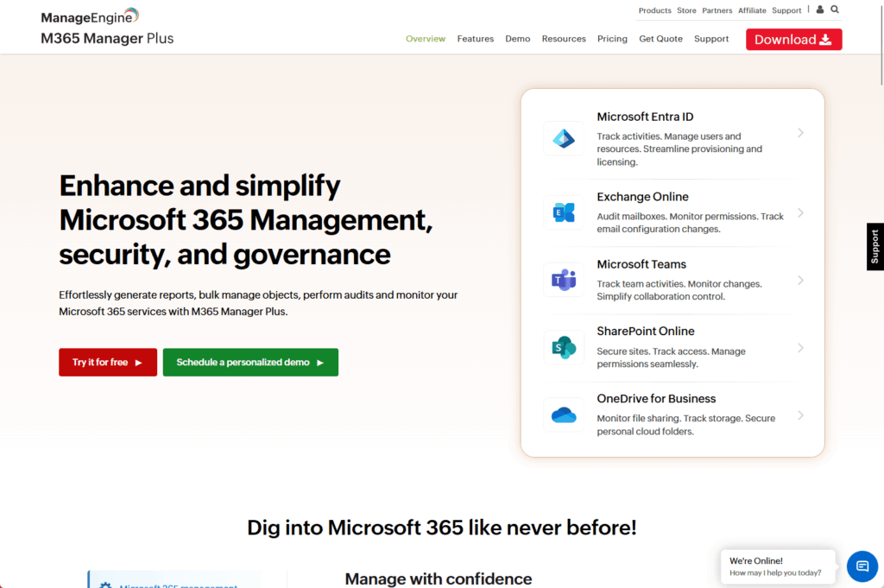Open the Get Quote page
The width and height of the screenshot is (884, 588).
[x=660, y=39]
